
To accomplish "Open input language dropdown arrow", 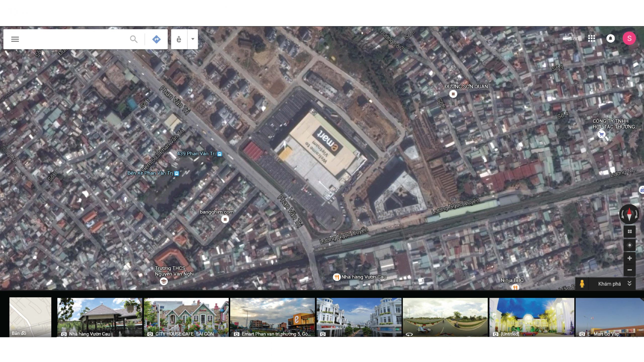I will [x=193, y=39].
